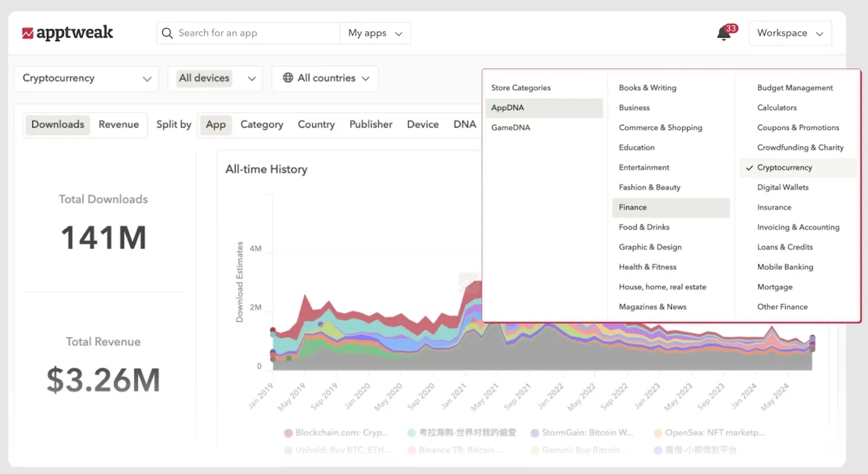
Task: Toggle the OpenSea NFT legend entry
Action: click(x=709, y=433)
